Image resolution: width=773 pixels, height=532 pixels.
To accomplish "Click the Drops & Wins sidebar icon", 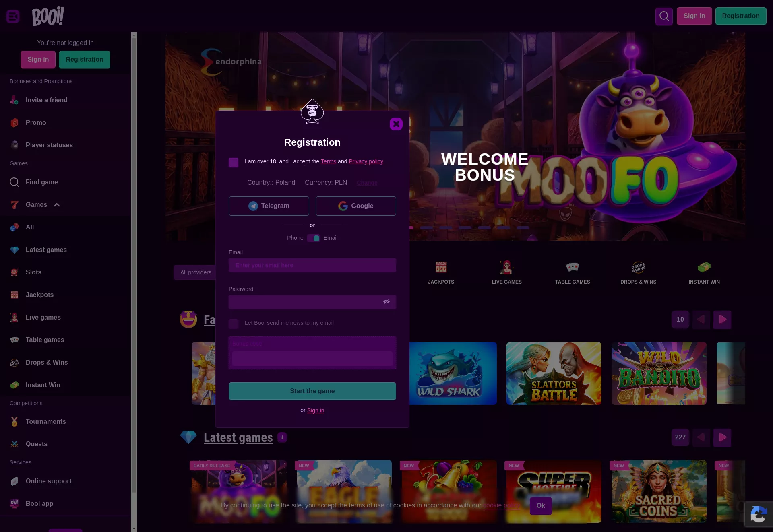I will click(14, 363).
